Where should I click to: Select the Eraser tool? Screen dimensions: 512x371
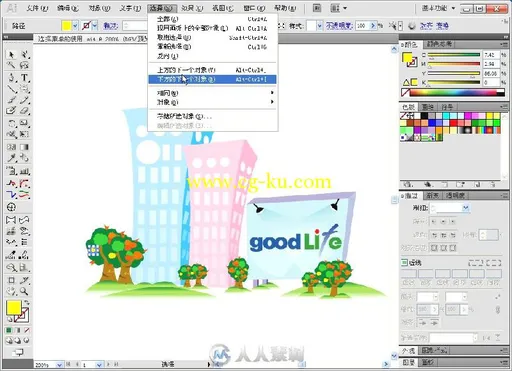click(x=24, y=111)
